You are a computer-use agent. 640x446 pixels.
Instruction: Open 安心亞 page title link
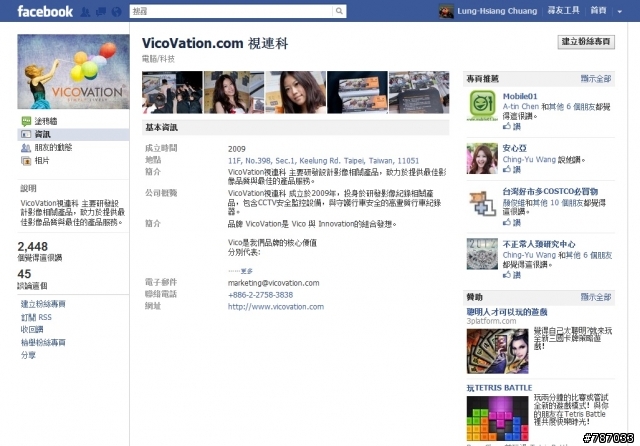coord(514,148)
